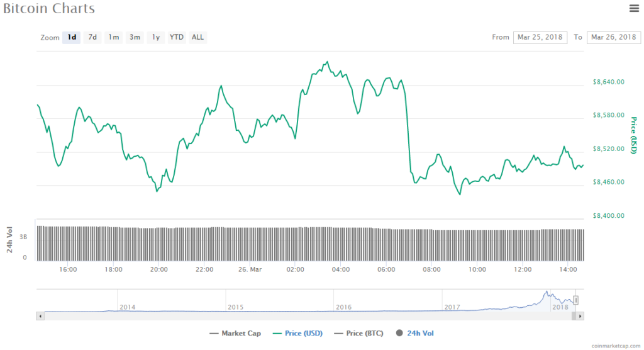Click the navigator range handle near 2018
Screen dimensions: 644x350
pyautogui.click(x=575, y=300)
